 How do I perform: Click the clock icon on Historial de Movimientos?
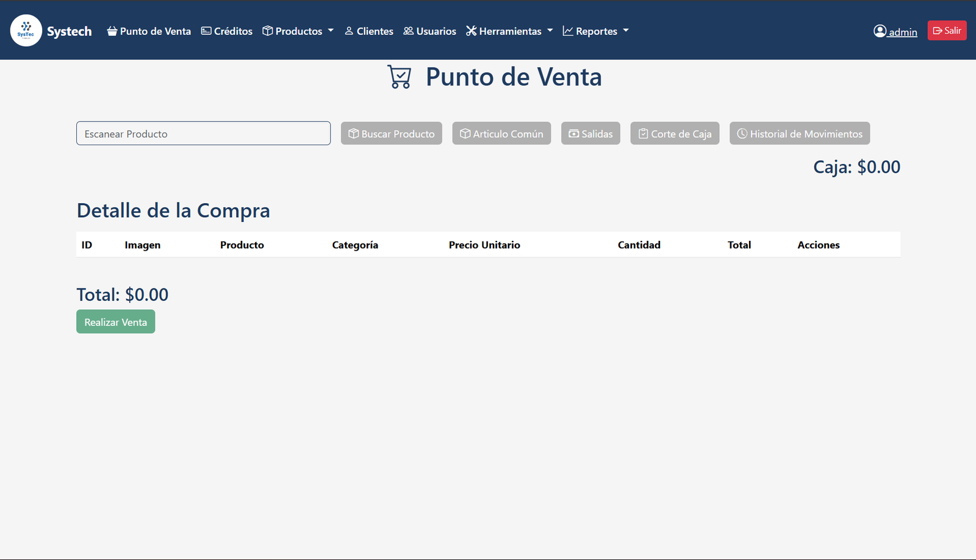[741, 133]
